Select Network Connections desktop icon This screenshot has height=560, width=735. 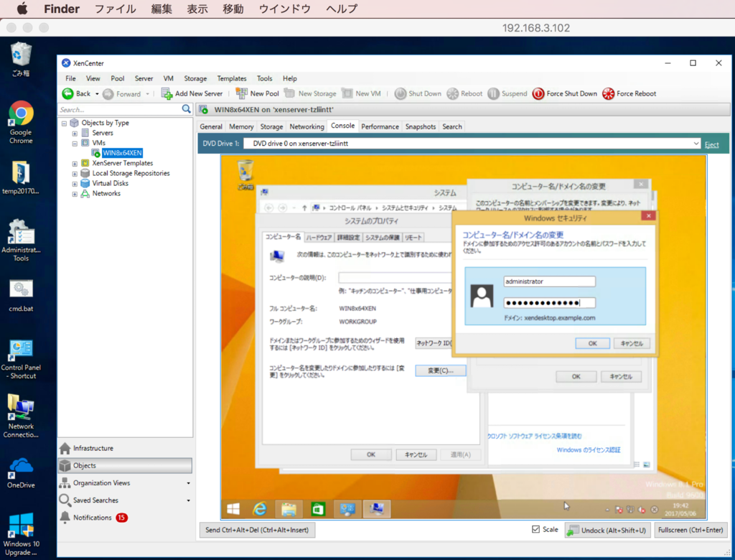click(x=21, y=416)
